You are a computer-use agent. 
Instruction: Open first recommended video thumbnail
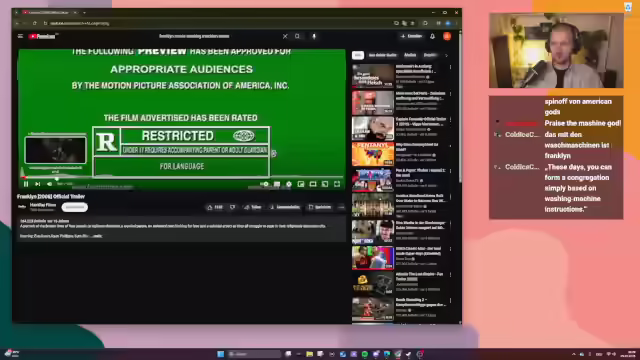(x=373, y=76)
